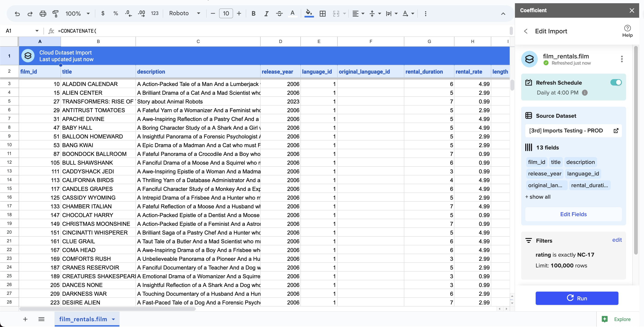Viewport: 644px width, 327px height.
Task: Open Coefficient Help
Action: coord(627,31)
